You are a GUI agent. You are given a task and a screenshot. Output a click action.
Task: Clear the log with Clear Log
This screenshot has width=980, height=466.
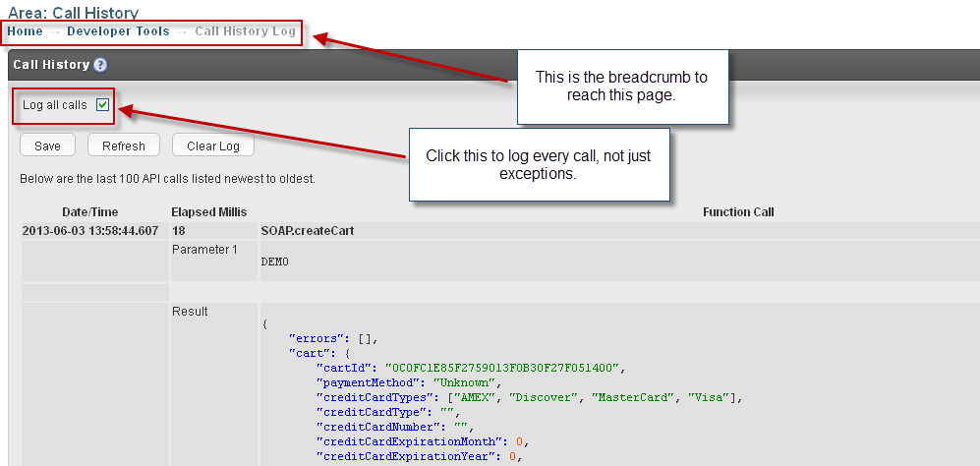[x=213, y=146]
